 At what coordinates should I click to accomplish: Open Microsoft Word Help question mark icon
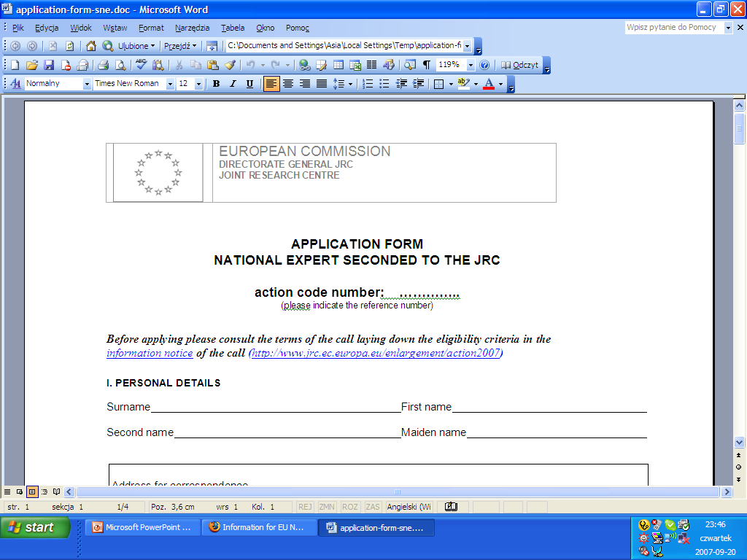(x=484, y=65)
